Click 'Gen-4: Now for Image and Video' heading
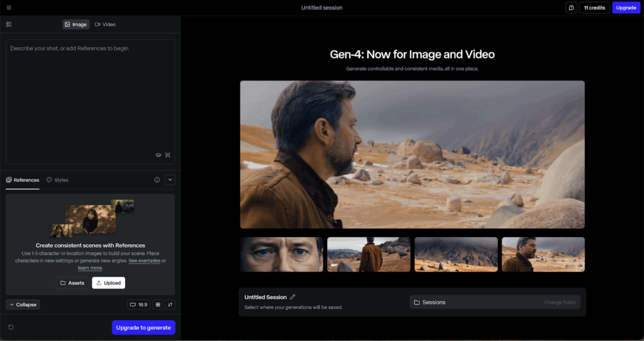Viewport: 644px width, 341px height. [x=413, y=54]
